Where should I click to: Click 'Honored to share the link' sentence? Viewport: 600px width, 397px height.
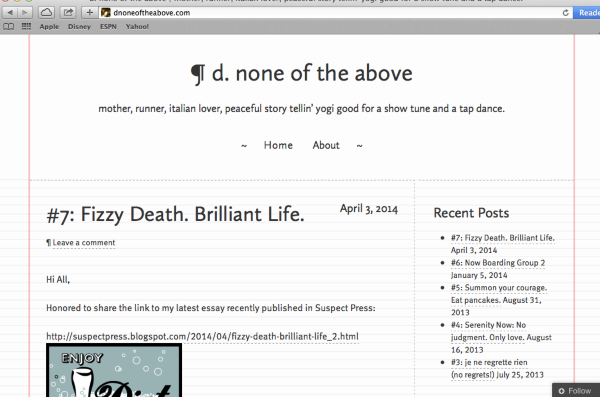tap(211, 308)
